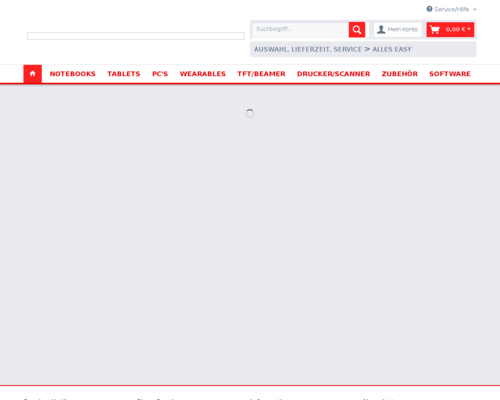Click the user icon in Mein Konto
The image size is (500, 400).
381,30
